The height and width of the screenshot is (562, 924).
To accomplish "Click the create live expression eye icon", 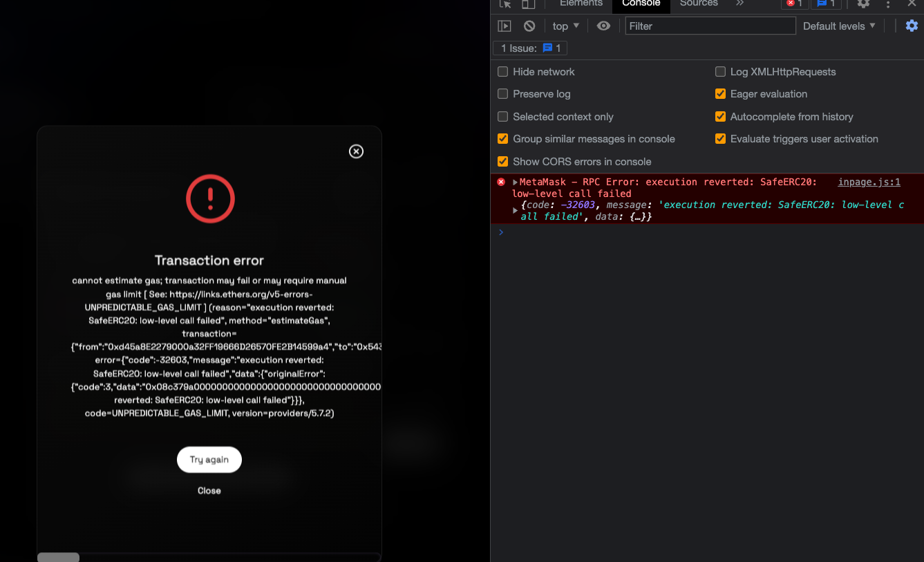I will [603, 26].
